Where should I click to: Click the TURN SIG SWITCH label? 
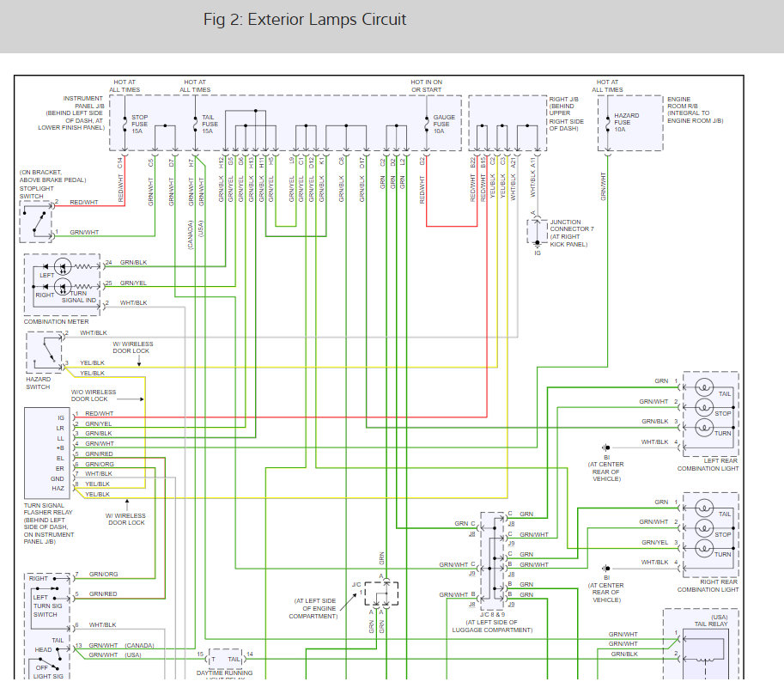click(47, 610)
